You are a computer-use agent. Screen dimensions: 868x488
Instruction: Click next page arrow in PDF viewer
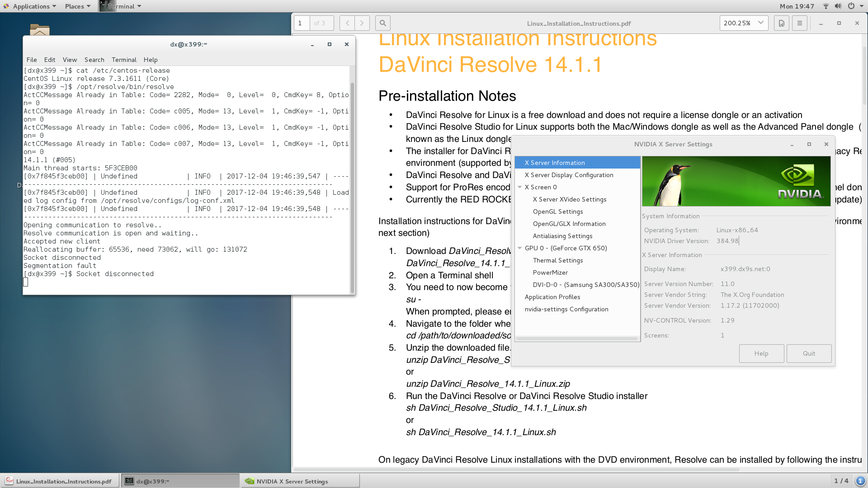[361, 23]
